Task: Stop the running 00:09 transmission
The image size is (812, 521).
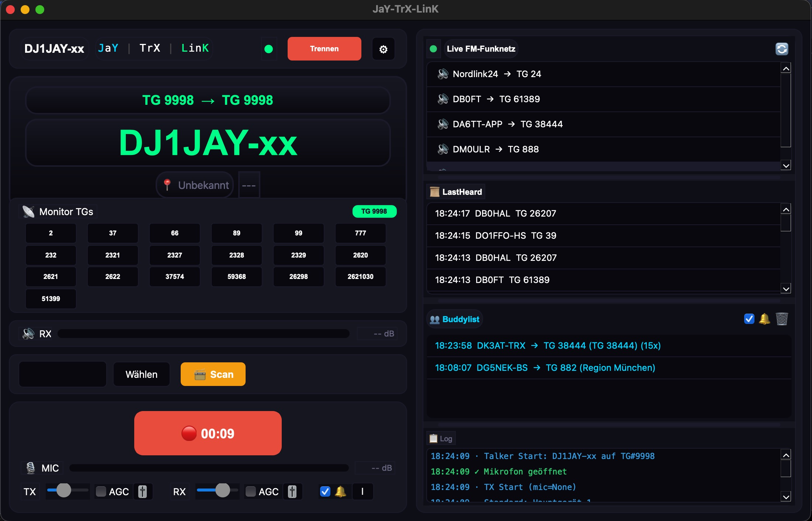Action: pos(208,433)
